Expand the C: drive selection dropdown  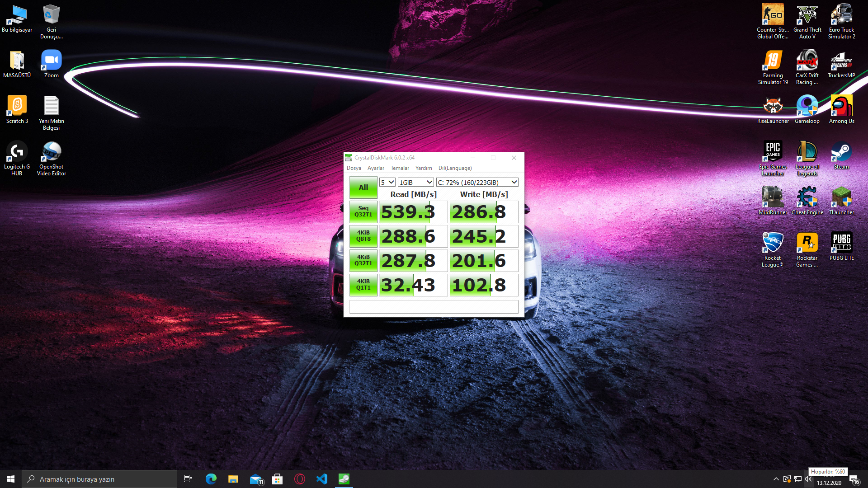[477, 182]
